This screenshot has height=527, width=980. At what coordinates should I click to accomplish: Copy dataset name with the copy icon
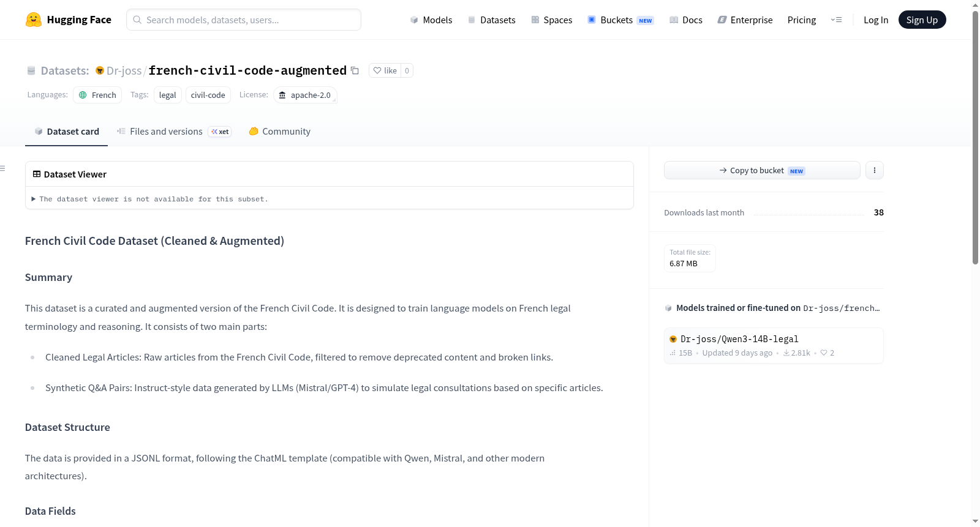point(355,70)
